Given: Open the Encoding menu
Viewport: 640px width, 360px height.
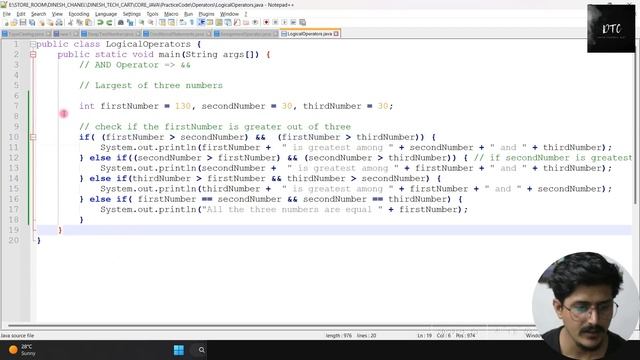Looking at the screenshot, I should coord(79,14).
